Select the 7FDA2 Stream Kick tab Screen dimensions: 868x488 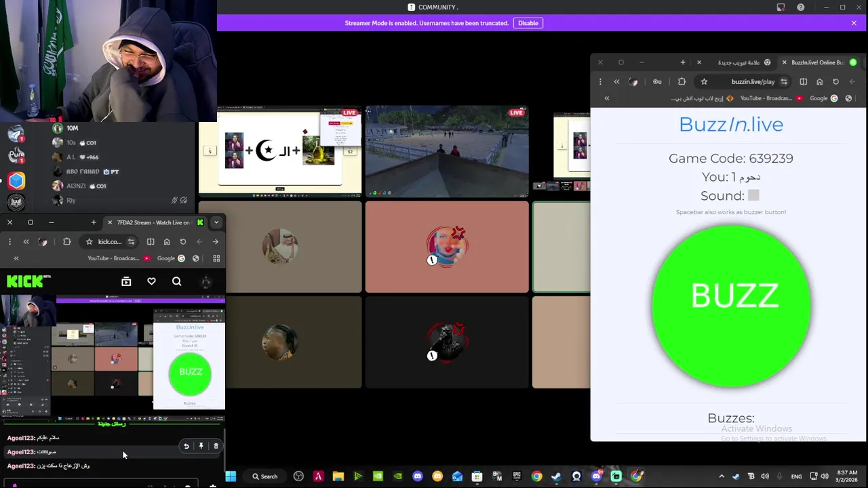[155, 222]
